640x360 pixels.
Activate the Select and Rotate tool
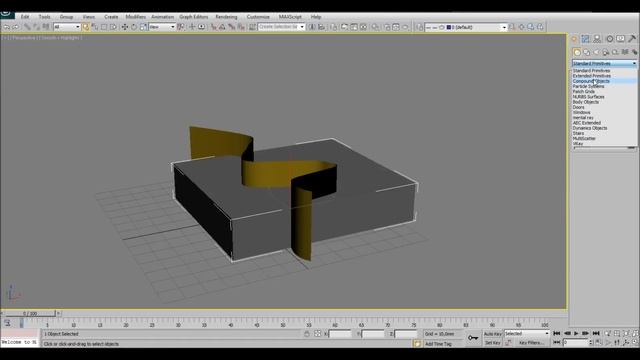coord(134,27)
